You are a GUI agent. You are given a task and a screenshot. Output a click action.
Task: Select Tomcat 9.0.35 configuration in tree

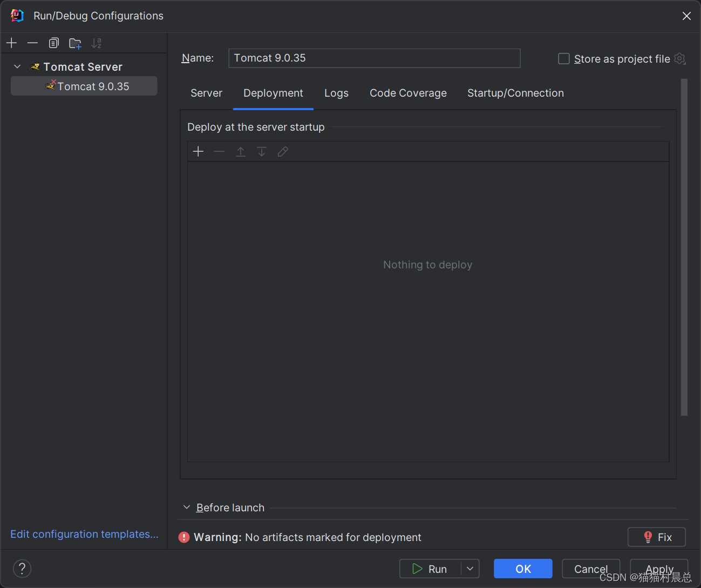(84, 86)
